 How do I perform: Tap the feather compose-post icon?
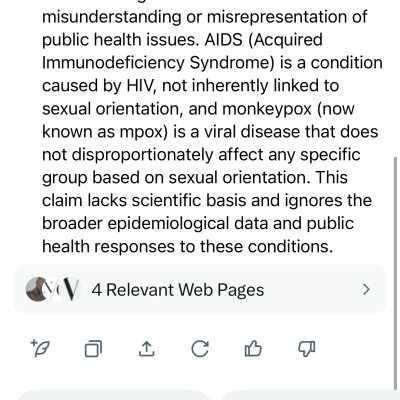click(40, 349)
